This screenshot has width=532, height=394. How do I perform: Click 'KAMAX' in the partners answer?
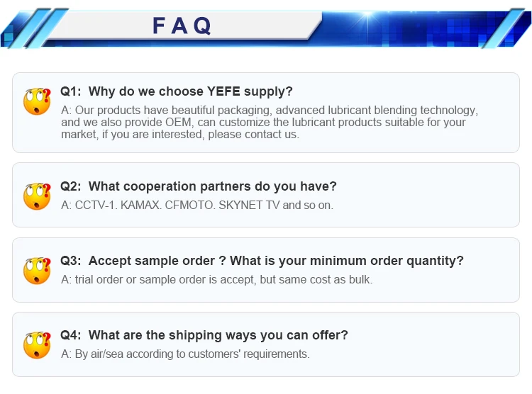tap(141, 205)
